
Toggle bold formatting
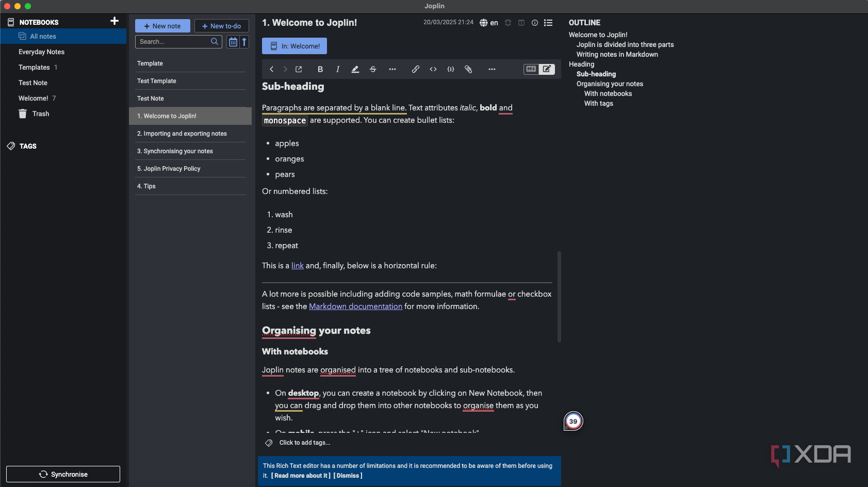click(320, 69)
